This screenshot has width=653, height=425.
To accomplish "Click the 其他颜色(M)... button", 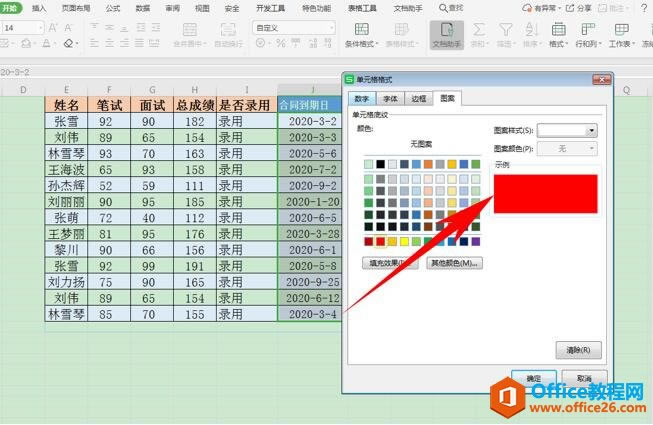I will (x=454, y=263).
